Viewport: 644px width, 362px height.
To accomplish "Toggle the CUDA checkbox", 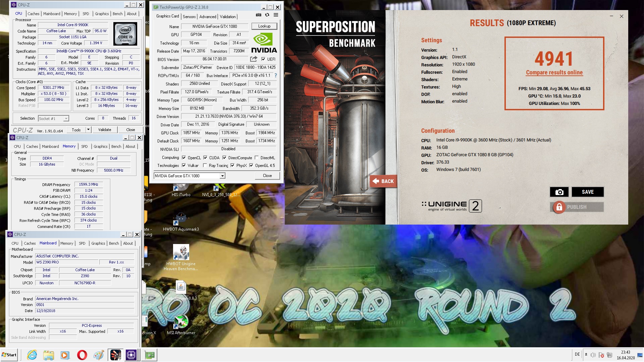I will click(205, 158).
